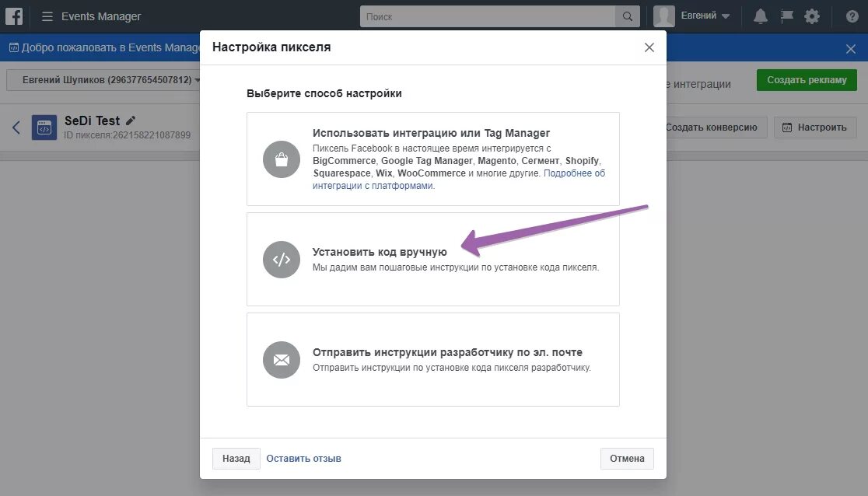Open the Оставить отзыв link
868x496 pixels.
tap(303, 459)
